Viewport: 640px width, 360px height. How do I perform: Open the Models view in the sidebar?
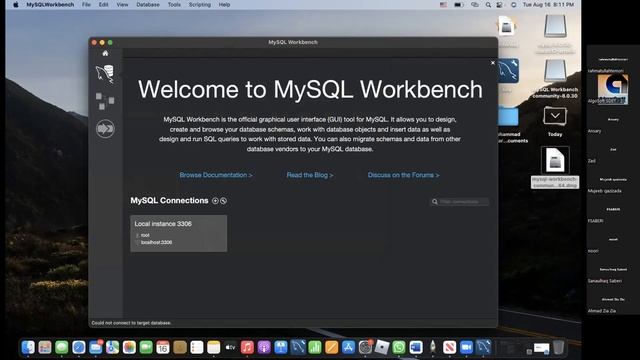tap(105, 101)
